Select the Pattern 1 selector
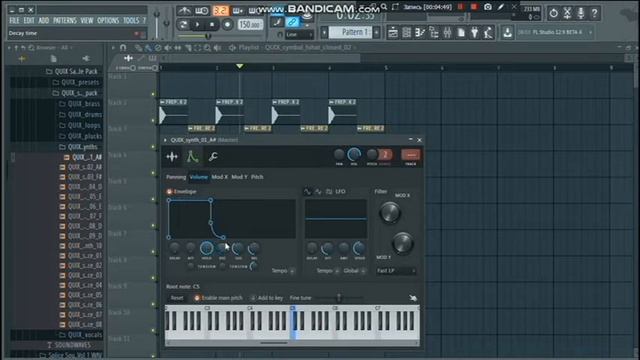640x360 pixels. point(350,32)
